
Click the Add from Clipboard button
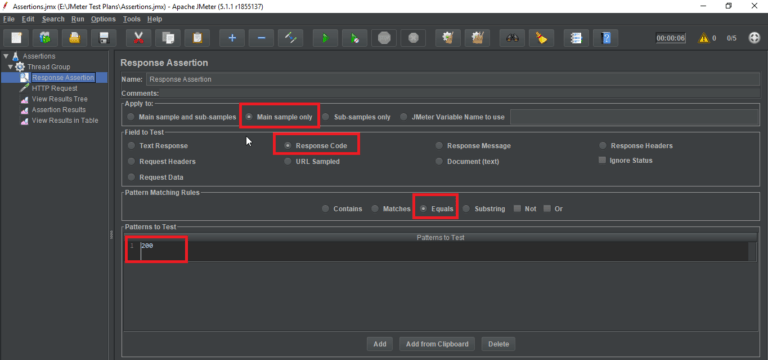[437, 344]
